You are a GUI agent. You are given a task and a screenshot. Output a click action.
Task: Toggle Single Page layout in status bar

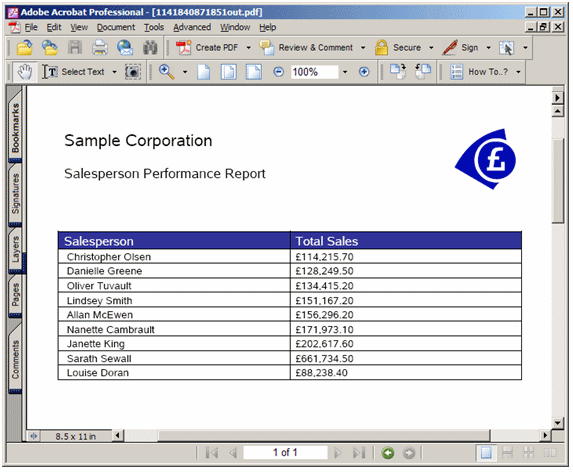point(486,453)
